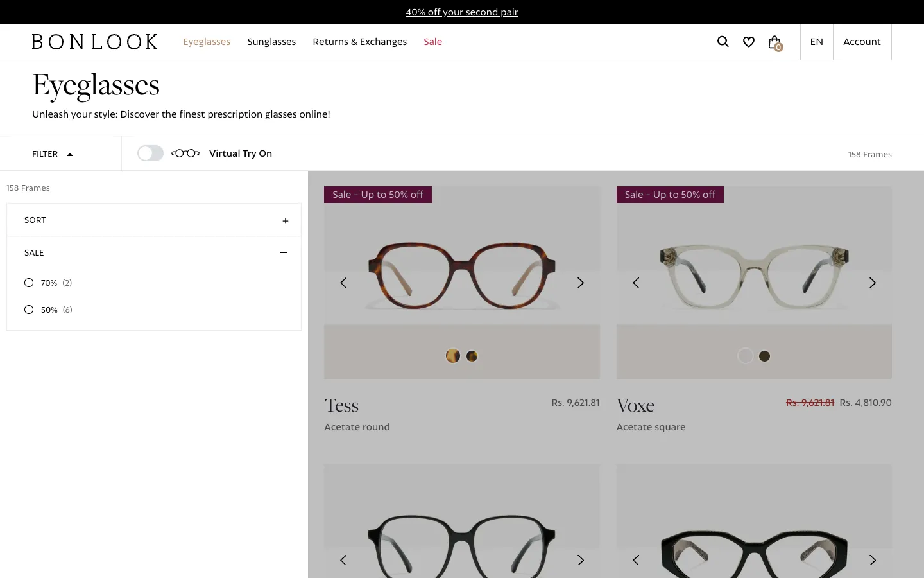Pick the light tortoise Tess color swatch

pyautogui.click(x=453, y=356)
